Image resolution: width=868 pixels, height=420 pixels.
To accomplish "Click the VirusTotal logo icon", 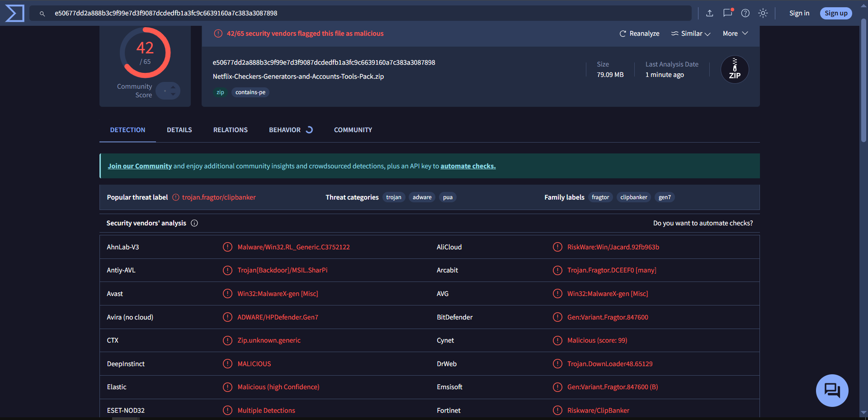I will click(x=14, y=13).
